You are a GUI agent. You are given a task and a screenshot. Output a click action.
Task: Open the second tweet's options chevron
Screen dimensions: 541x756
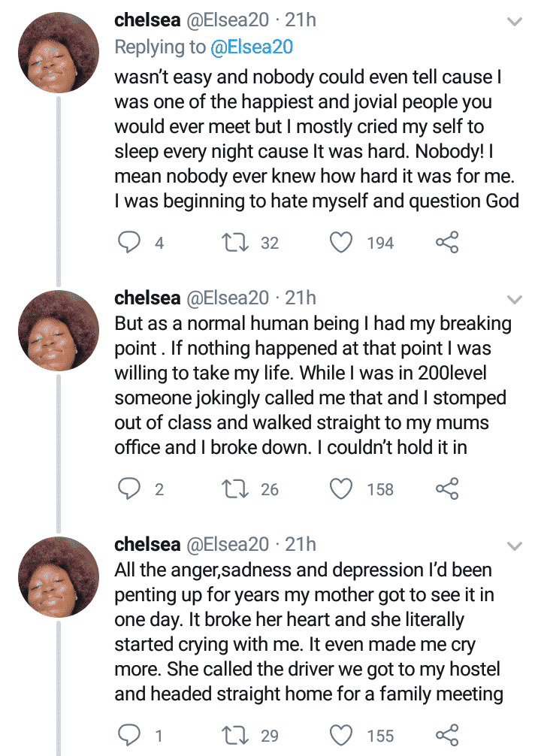pyautogui.click(x=515, y=298)
